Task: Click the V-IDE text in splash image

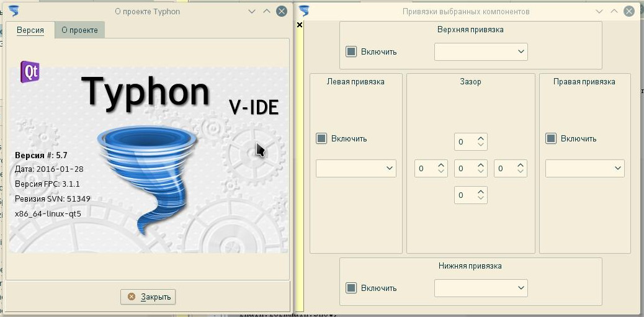Action: (x=254, y=107)
